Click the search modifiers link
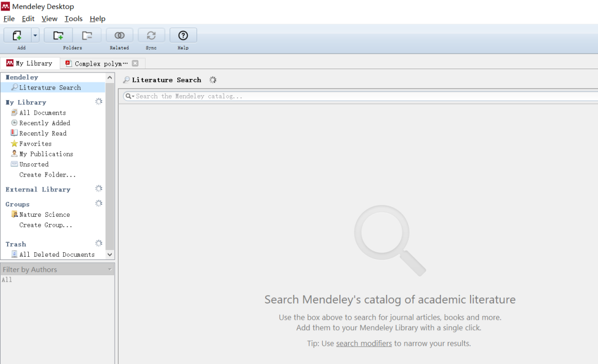Screen dimensions: 598x364 point(364,344)
